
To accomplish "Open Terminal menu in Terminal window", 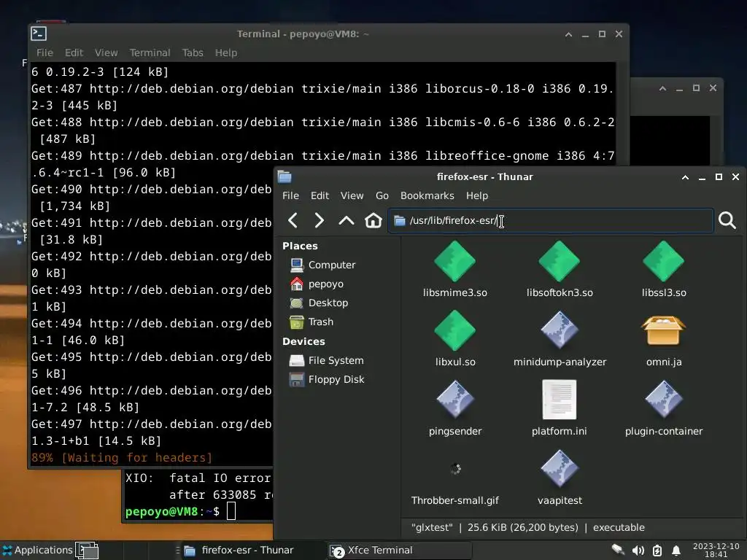I will [150, 52].
